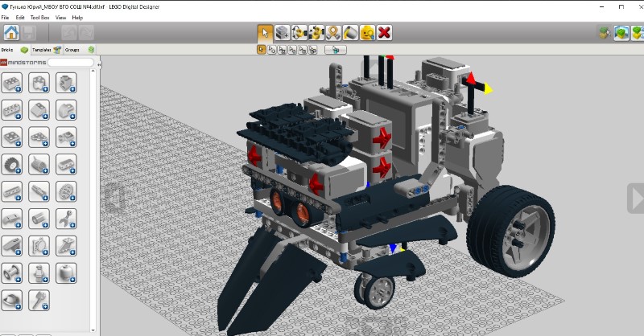The image size is (644, 336).
Task: Select the Flex tool
Action: (x=333, y=33)
